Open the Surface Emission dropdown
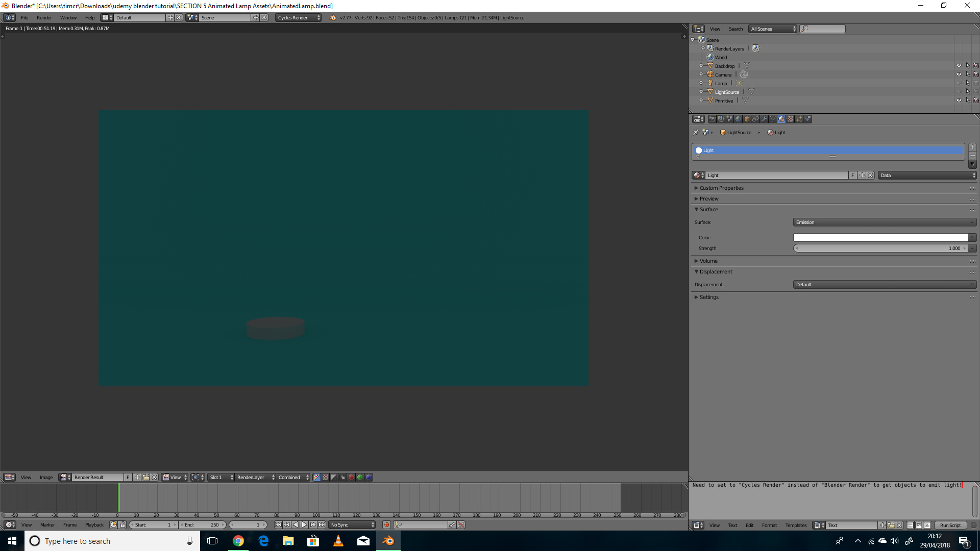This screenshot has width=980, height=551. [x=884, y=222]
